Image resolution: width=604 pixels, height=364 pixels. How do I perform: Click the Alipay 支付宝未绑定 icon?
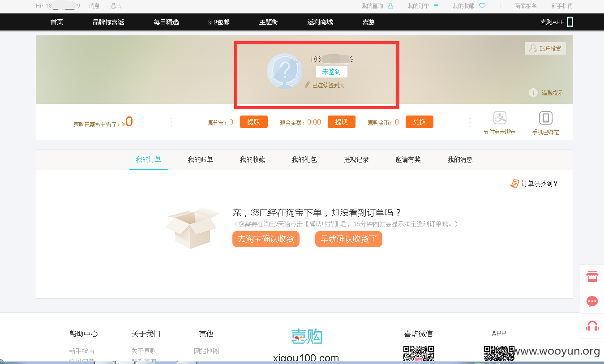tap(500, 118)
